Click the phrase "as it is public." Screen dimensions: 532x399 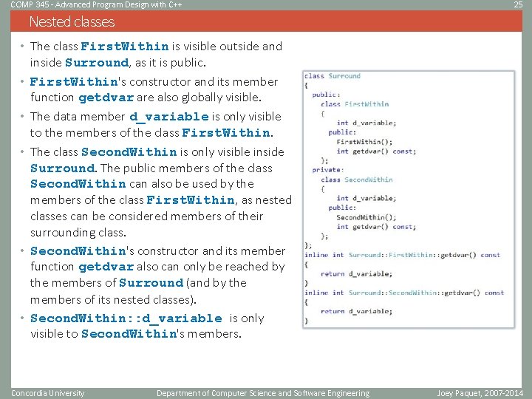171,62
